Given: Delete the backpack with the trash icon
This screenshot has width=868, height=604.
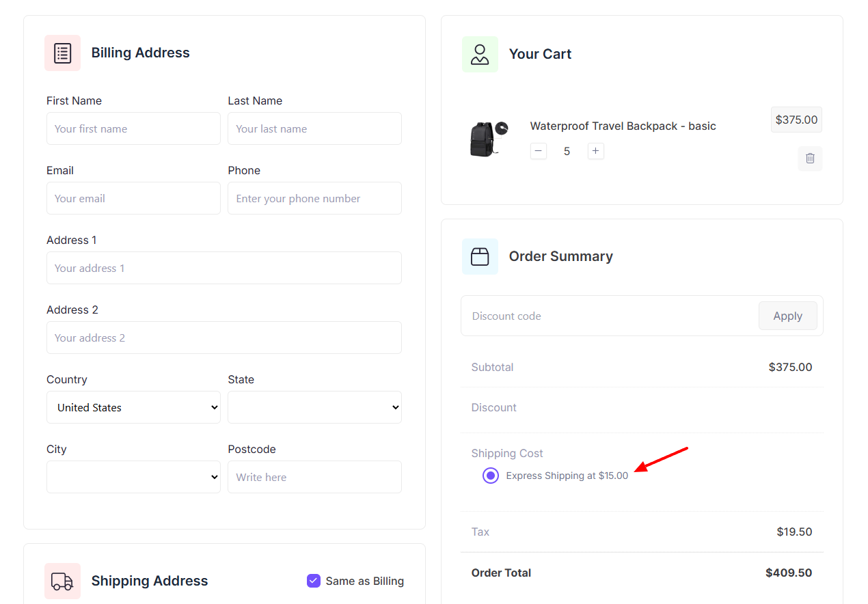Looking at the screenshot, I should (810, 158).
